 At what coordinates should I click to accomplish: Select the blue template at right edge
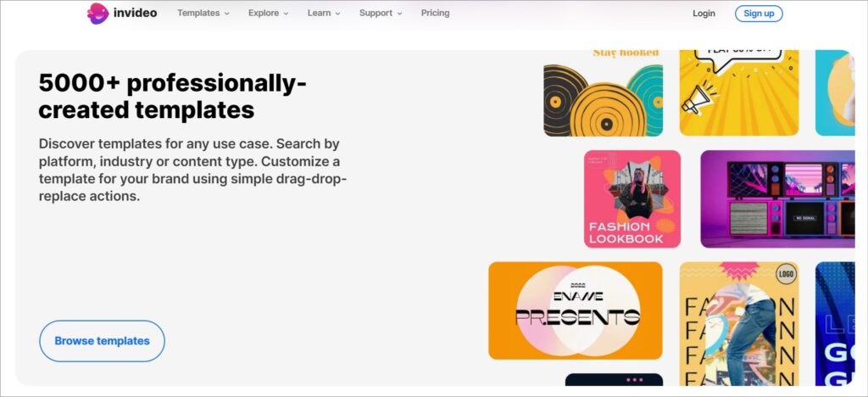click(x=835, y=324)
